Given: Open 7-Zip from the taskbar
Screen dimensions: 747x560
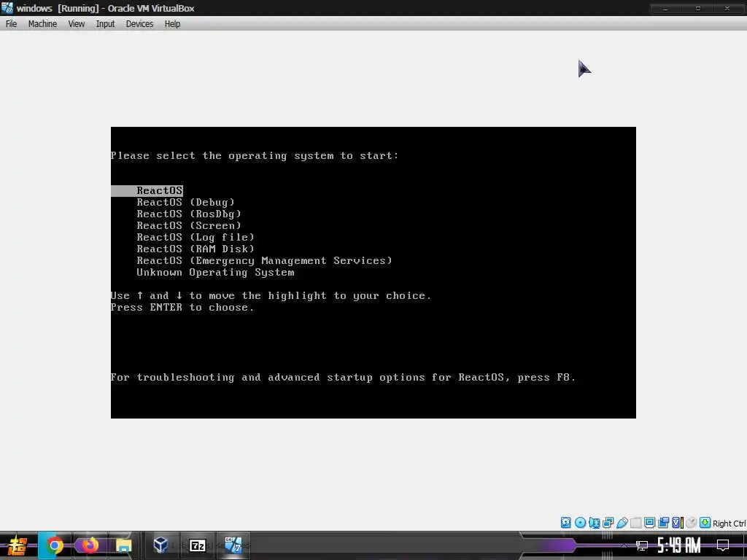Looking at the screenshot, I should coord(197,545).
